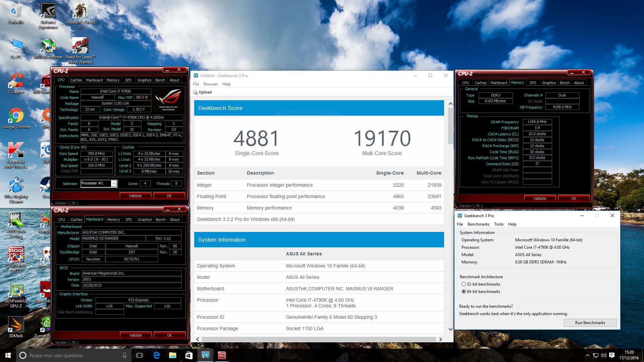Switch to SPD tab in top-left CPU-Z

pyautogui.click(x=128, y=80)
